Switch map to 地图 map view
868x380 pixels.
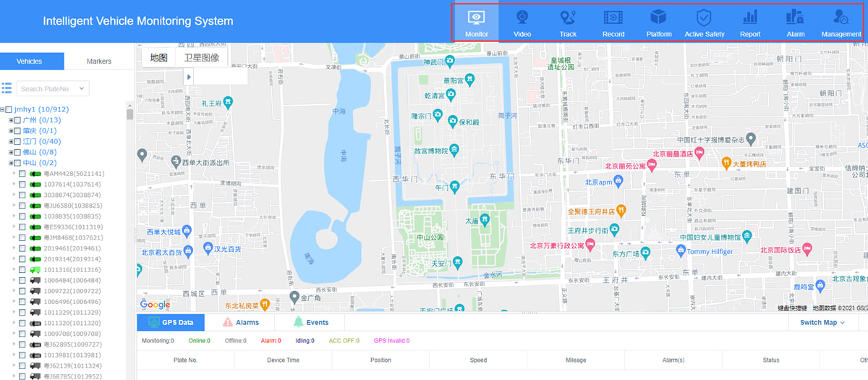(159, 57)
